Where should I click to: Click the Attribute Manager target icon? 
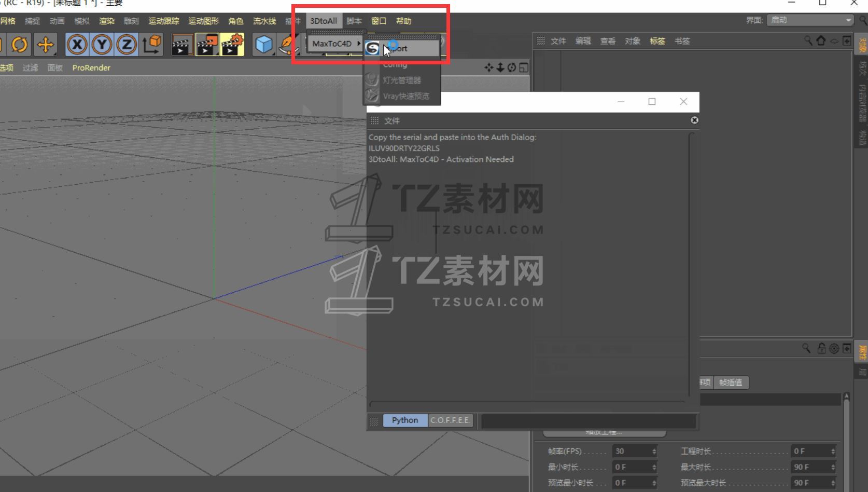[834, 349]
